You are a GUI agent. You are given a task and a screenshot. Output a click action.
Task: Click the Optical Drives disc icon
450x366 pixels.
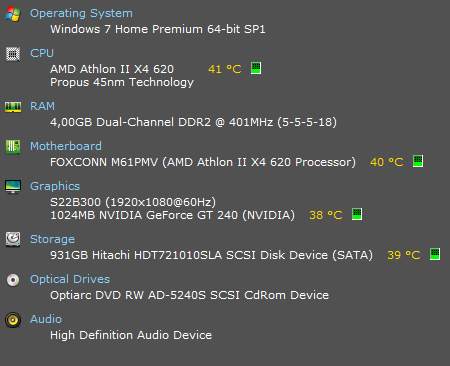click(13, 280)
